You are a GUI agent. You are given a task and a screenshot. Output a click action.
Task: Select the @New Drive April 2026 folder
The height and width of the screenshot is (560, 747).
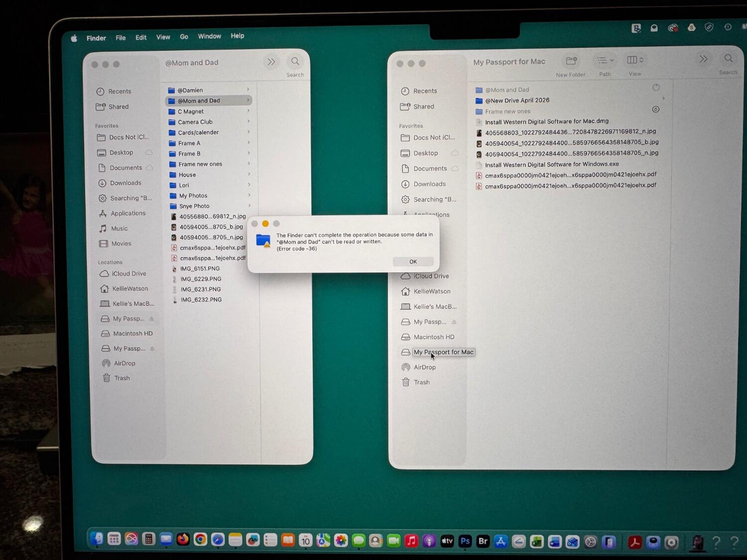coord(517,101)
